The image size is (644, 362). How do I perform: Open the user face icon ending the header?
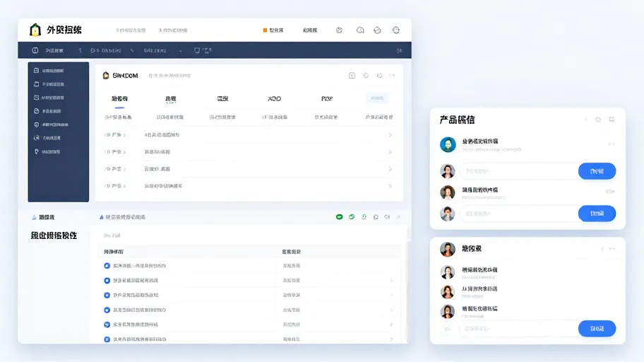point(396,30)
